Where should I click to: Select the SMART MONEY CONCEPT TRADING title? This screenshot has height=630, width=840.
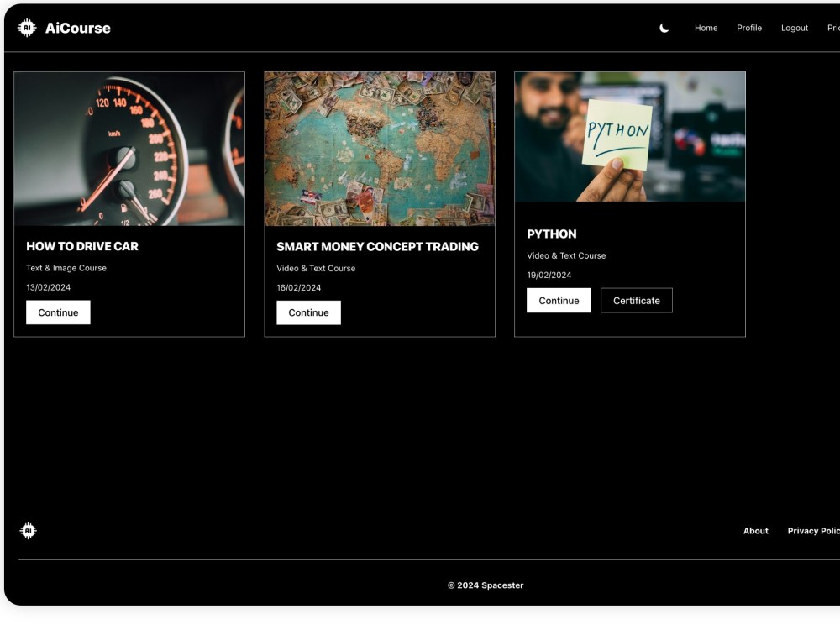(x=378, y=246)
